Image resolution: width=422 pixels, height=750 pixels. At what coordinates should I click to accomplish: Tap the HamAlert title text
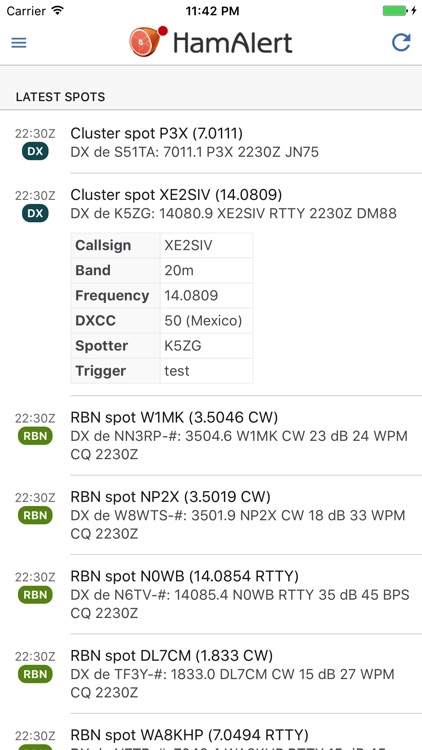(x=233, y=43)
